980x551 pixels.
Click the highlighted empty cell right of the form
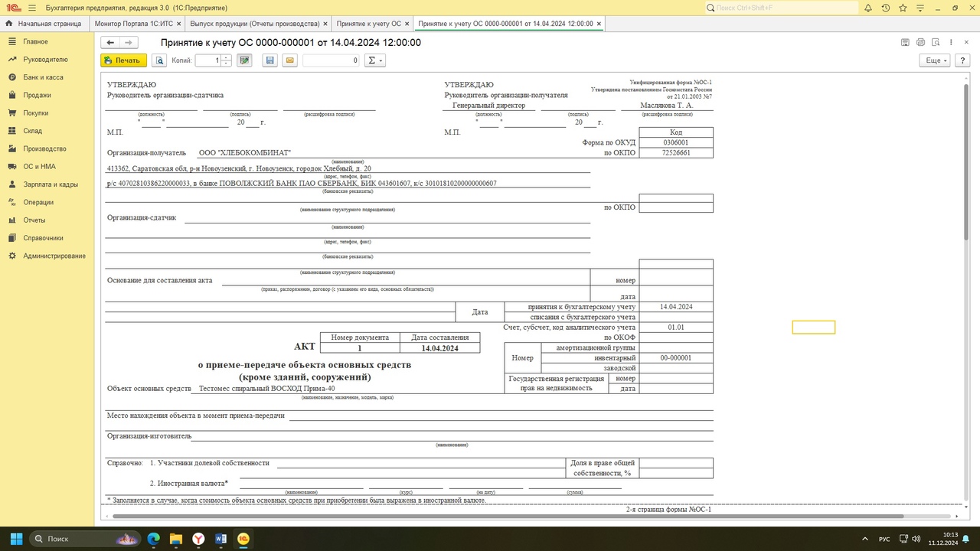pyautogui.click(x=814, y=328)
